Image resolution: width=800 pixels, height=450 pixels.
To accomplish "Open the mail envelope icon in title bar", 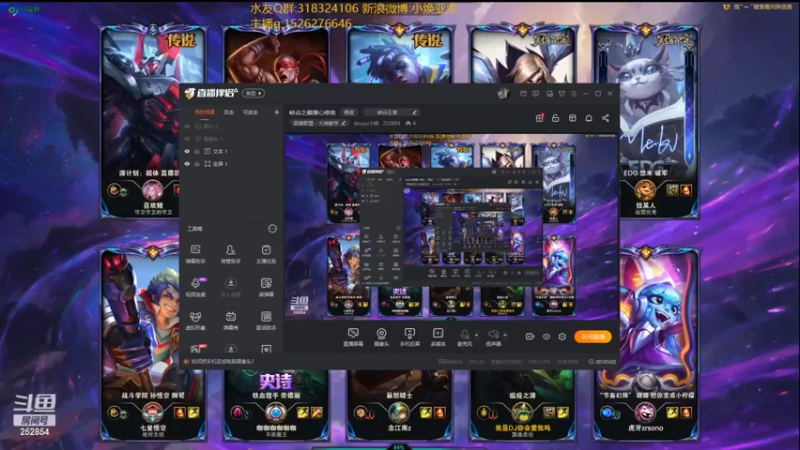I will tap(523, 94).
